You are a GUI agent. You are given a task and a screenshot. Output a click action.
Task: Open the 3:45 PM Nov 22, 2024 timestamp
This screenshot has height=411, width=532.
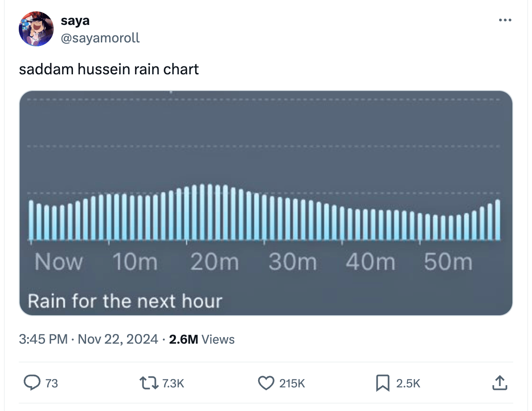(x=88, y=339)
